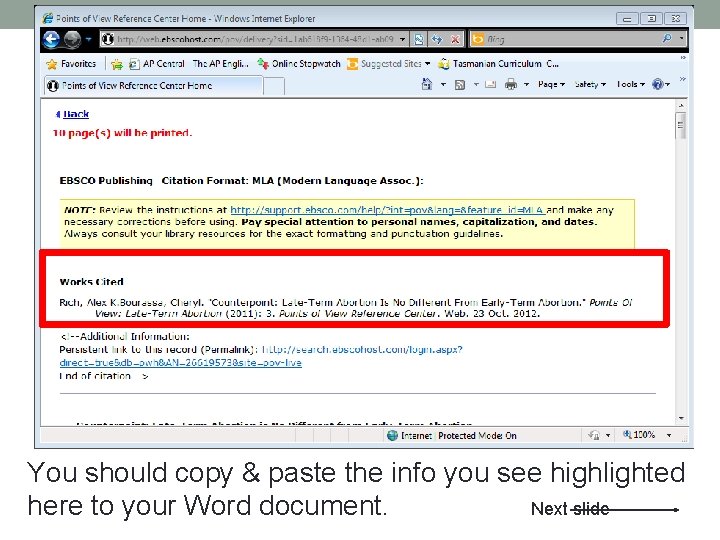This screenshot has height=540, width=720.
Task: Click the Refresh page icon
Action: point(437,39)
